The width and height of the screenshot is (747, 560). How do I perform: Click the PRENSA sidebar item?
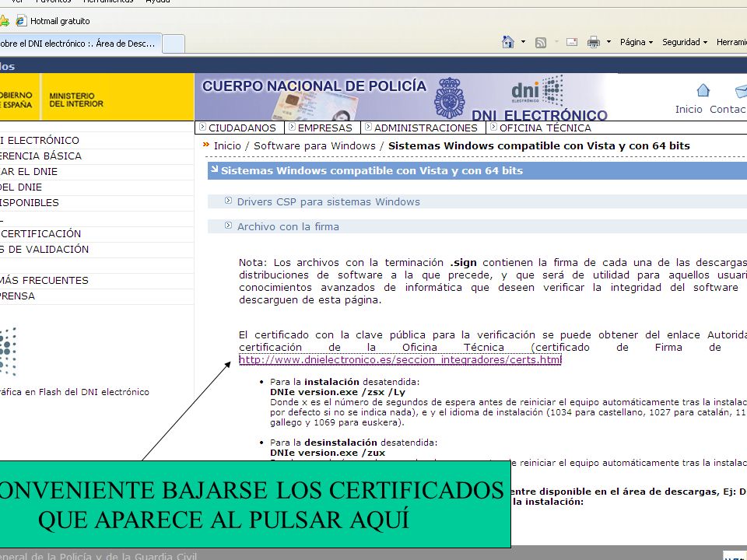click(18, 296)
